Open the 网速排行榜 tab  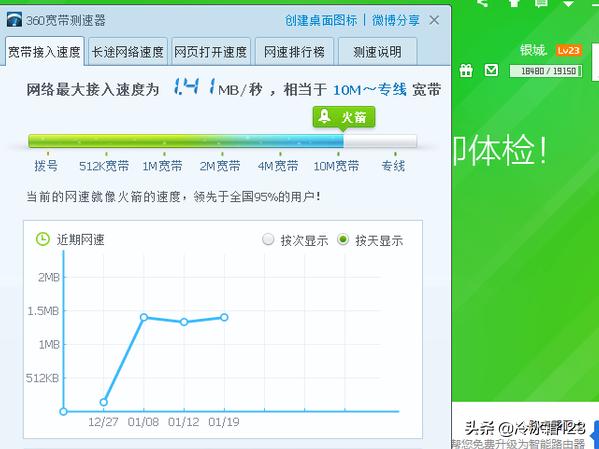294,52
